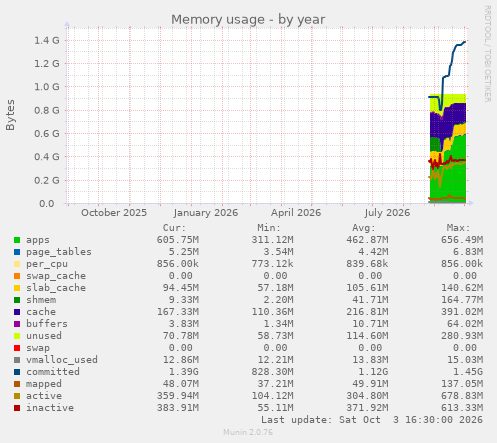Click the 'shmem' legend label

click(x=41, y=300)
